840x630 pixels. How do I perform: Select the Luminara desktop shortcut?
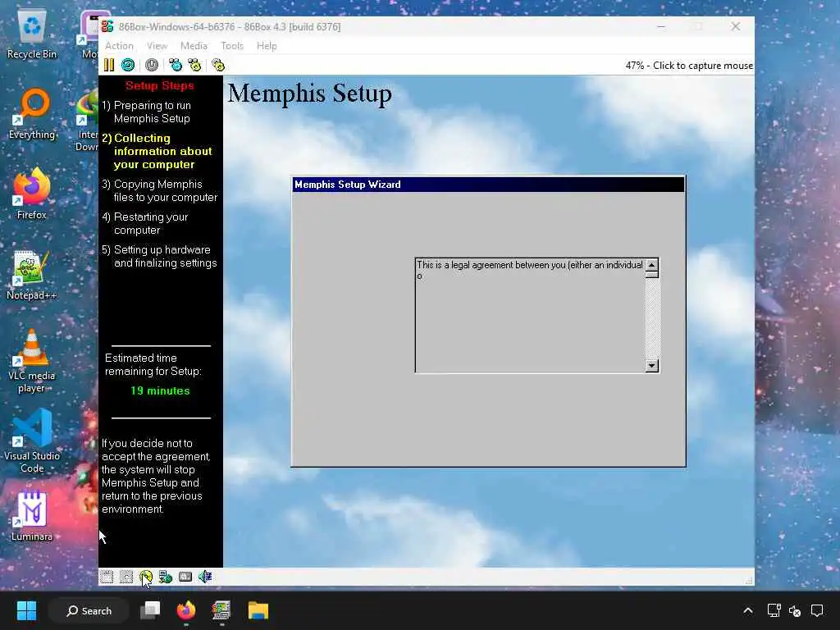tap(32, 517)
